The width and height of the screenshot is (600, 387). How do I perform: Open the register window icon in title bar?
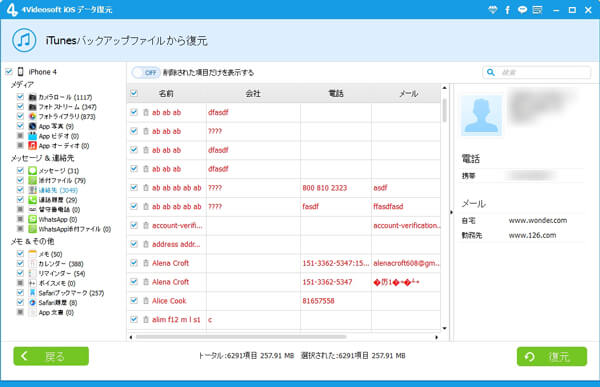pyautogui.click(x=538, y=10)
